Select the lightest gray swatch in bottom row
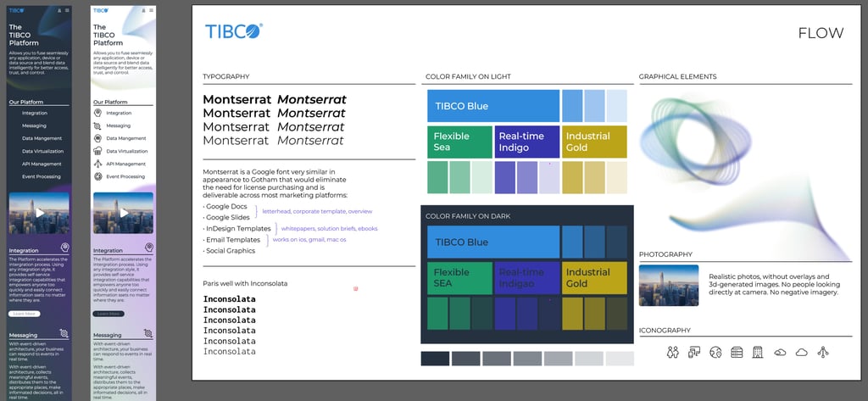 [x=620, y=359]
